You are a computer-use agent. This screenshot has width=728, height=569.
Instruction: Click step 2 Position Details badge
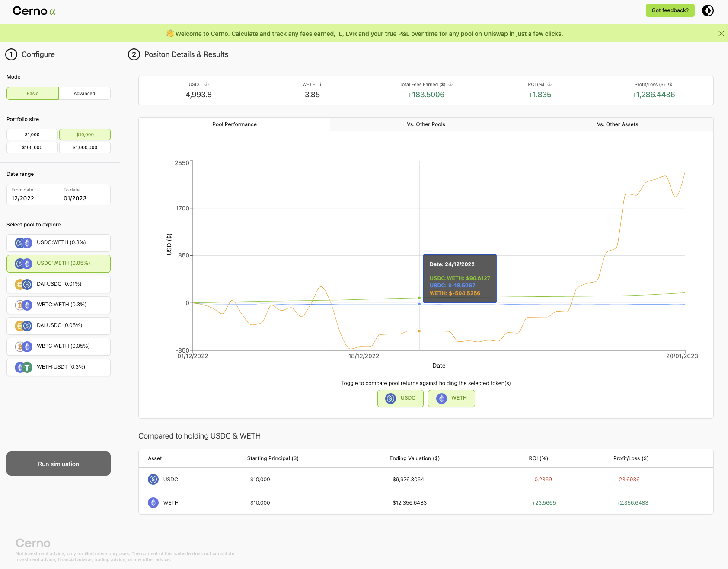pyautogui.click(x=134, y=54)
